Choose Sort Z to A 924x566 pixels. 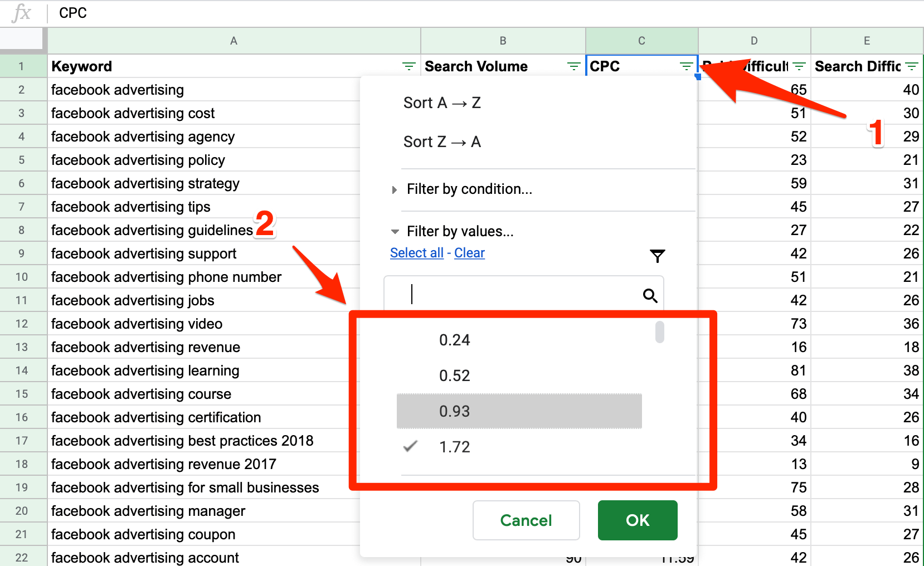442,141
